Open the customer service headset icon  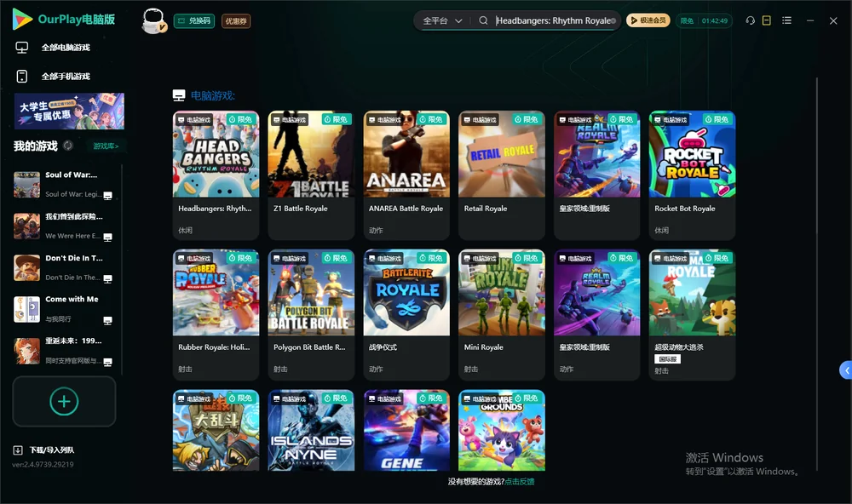point(751,20)
